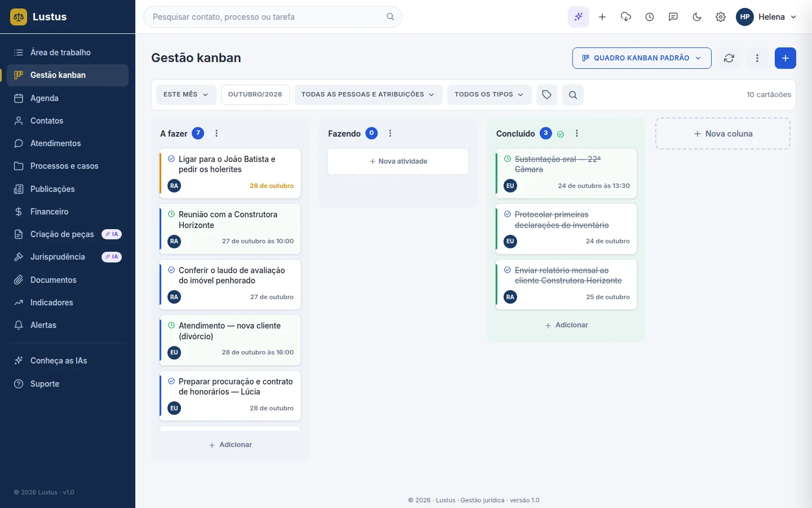Open Agenda from the sidebar
The width and height of the screenshot is (812, 508).
68,98
